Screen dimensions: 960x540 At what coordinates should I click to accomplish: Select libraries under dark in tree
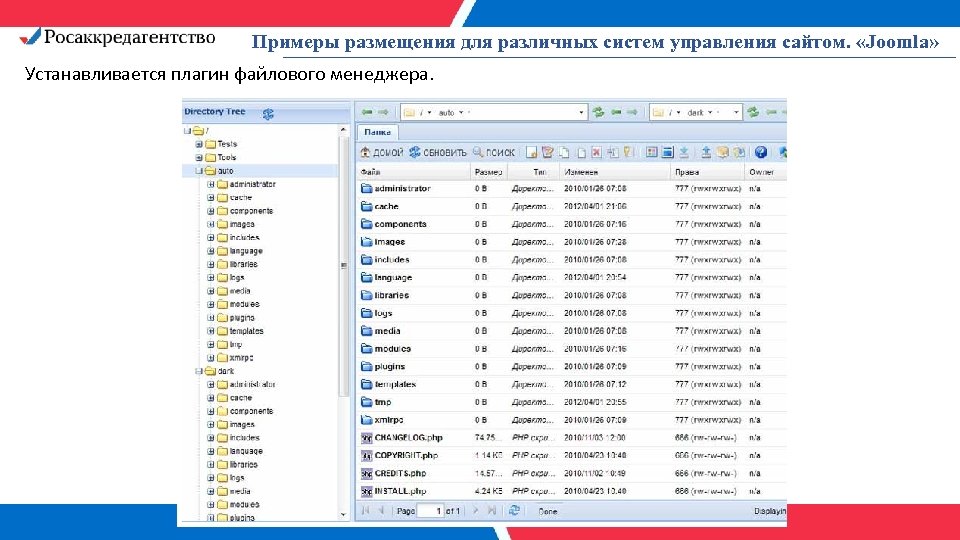click(244, 465)
